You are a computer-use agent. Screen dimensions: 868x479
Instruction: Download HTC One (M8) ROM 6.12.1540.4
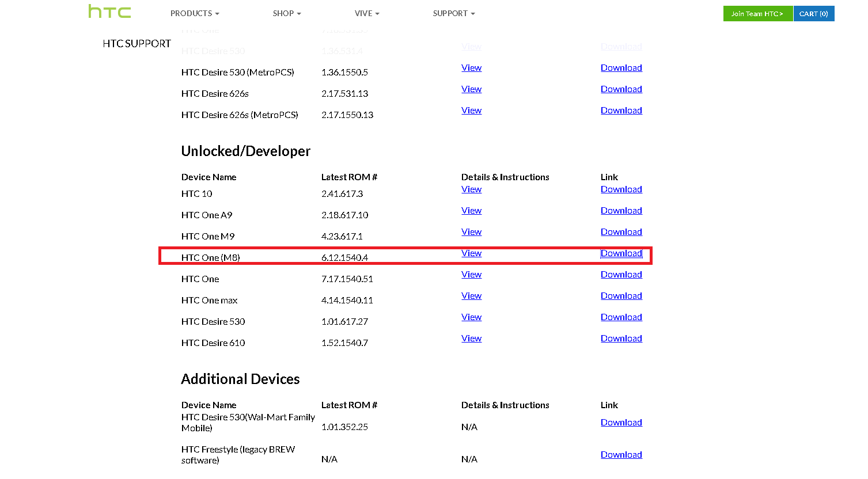pyautogui.click(x=621, y=253)
